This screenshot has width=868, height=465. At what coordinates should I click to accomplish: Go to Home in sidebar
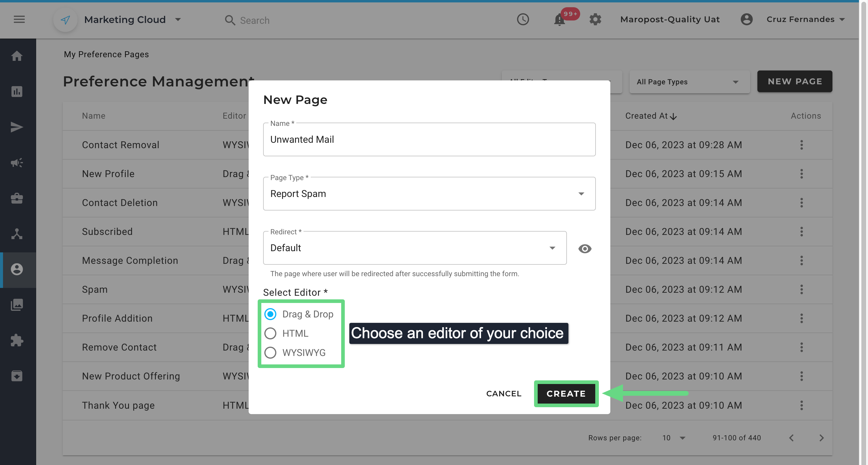coord(17,56)
